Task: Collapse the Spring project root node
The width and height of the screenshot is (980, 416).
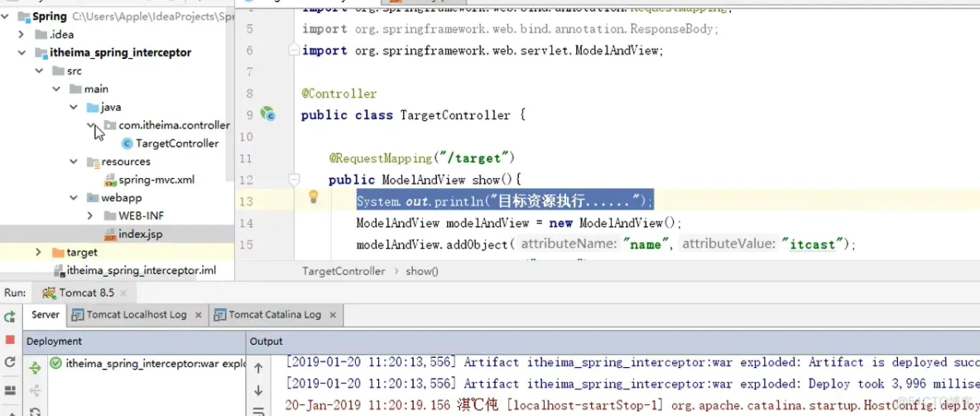Action: (6, 17)
